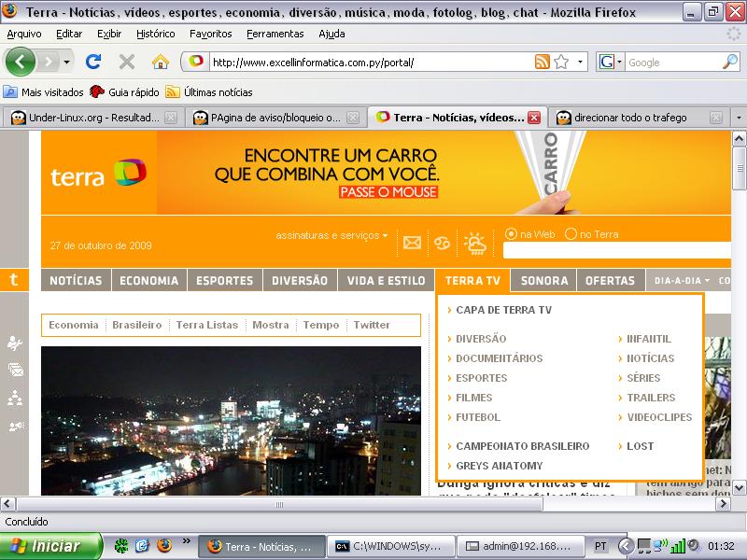Screen dimensions: 747x560
Task: Select DOCUMENTÁRIOS in Terra TV menu
Action: [x=499, y=358]
